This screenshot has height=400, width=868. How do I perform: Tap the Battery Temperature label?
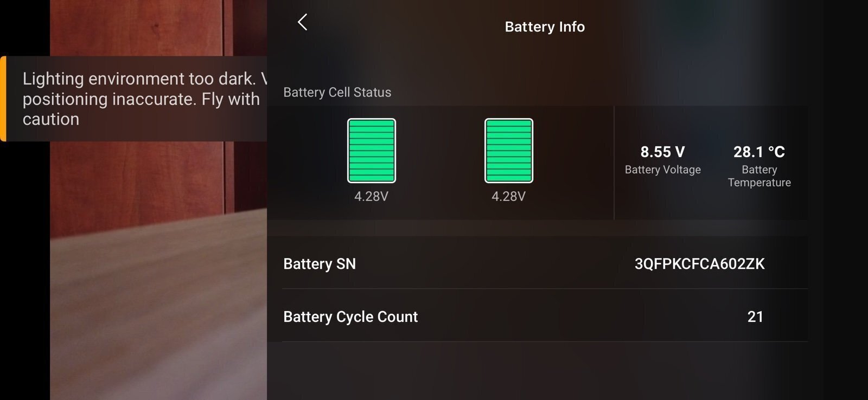click(x=759, y=176)
